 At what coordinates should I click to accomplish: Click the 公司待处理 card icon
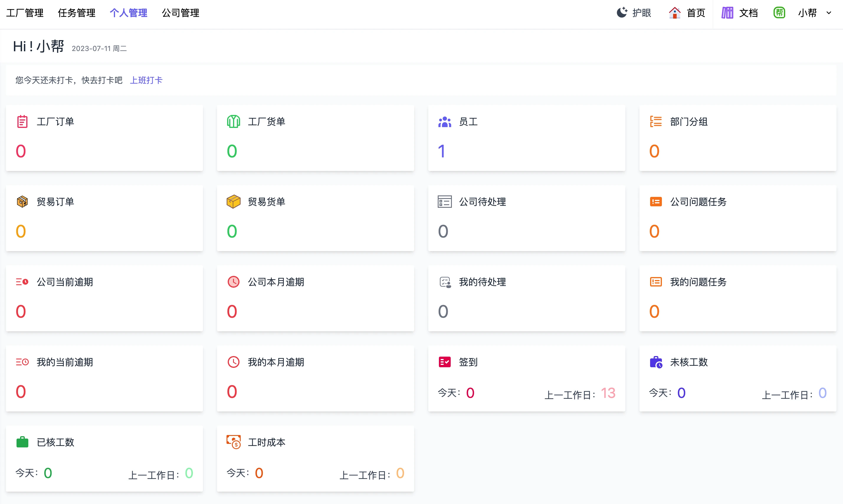[445, 201]
